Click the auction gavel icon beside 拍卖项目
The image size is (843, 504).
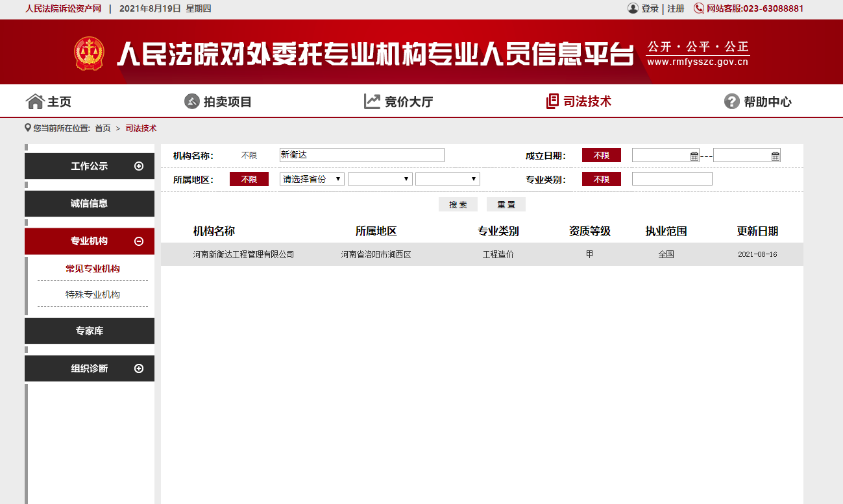coord(191,101)
